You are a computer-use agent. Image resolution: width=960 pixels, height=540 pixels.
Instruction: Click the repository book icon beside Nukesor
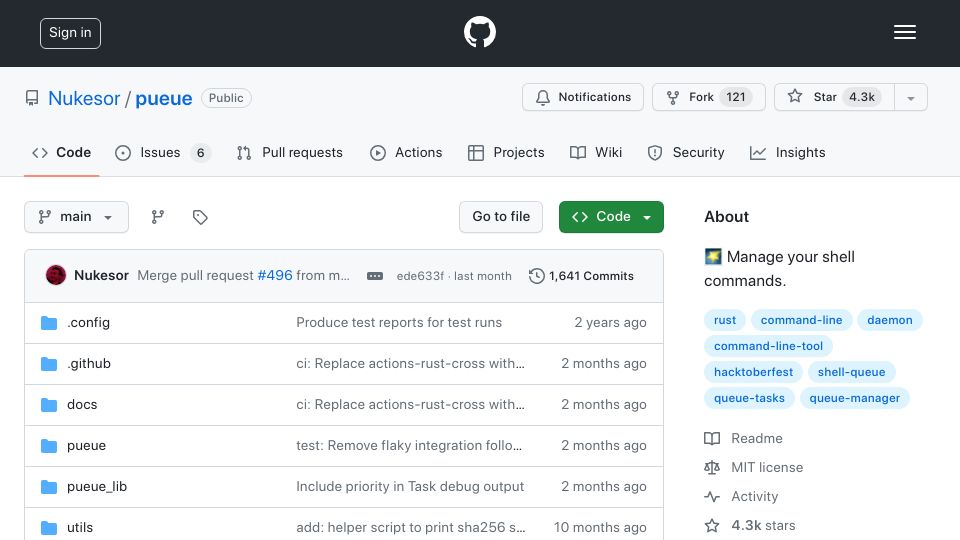(32, 98)
